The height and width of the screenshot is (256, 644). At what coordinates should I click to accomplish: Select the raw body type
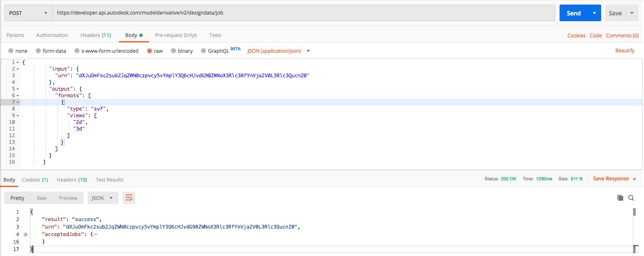coord(155,51)
